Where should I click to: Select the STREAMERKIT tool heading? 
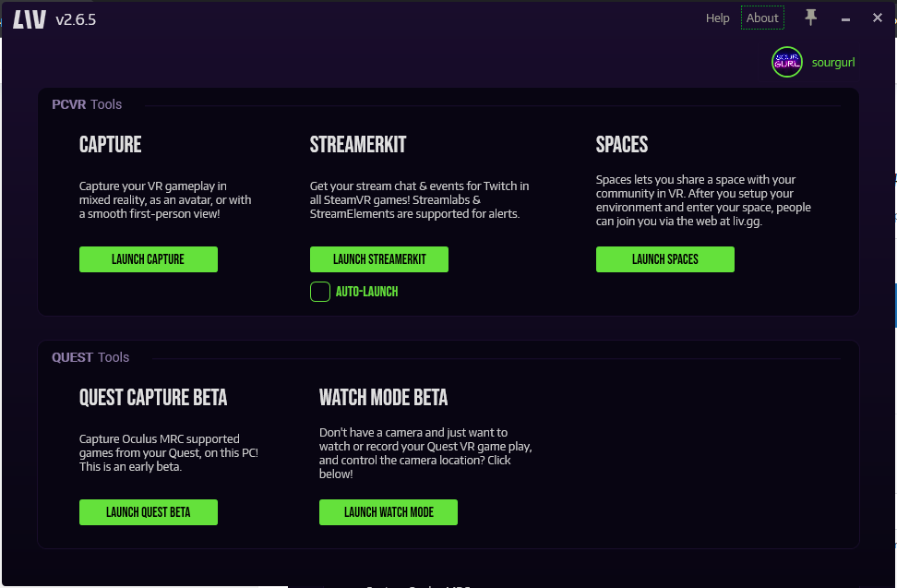358,145
